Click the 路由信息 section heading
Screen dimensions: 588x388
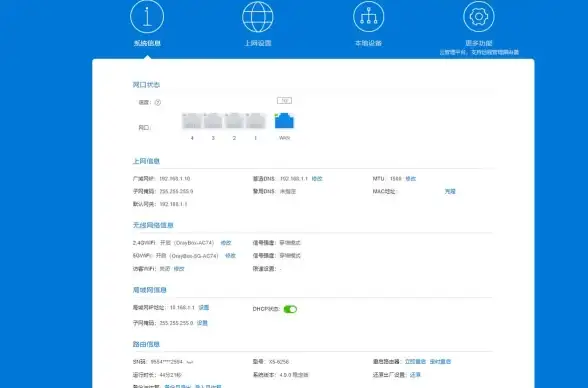click(x=146, y=344)
